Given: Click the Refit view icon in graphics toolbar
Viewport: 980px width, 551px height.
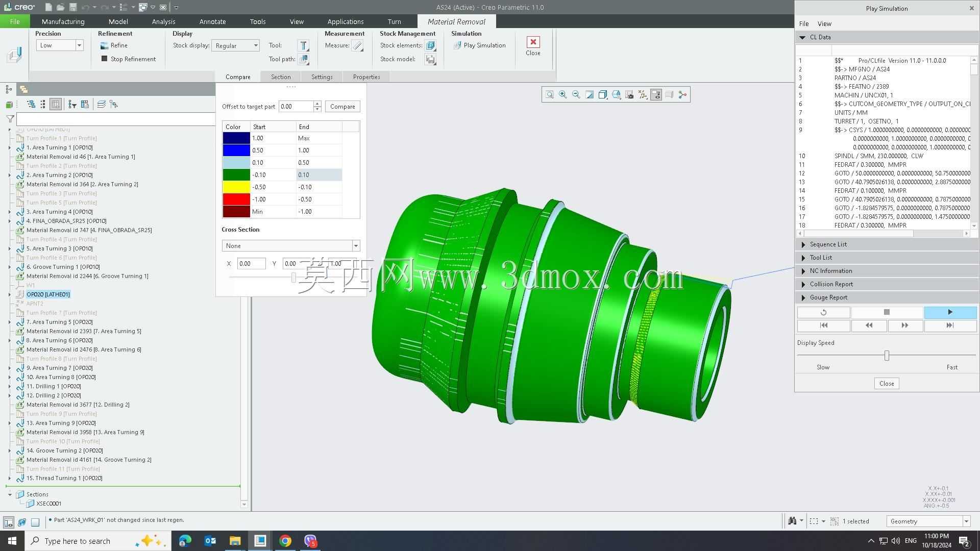Looking at the screenshot, I should pos(550,94).
